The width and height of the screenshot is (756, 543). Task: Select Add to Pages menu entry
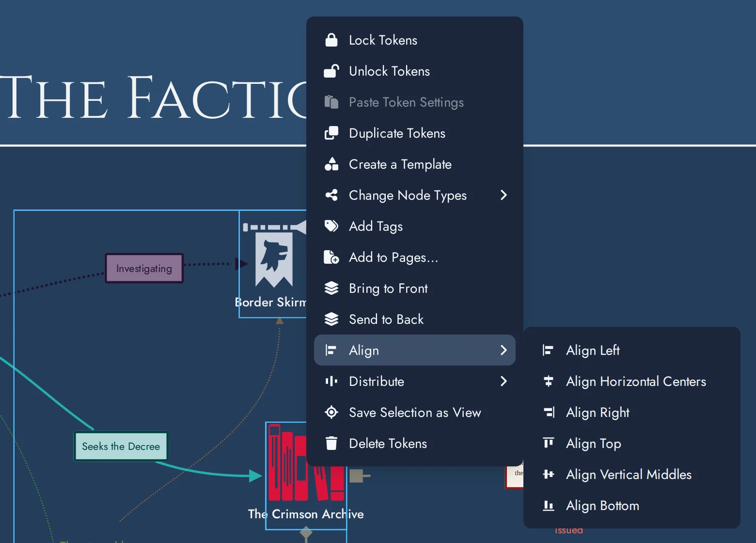[x=415, y=257]
